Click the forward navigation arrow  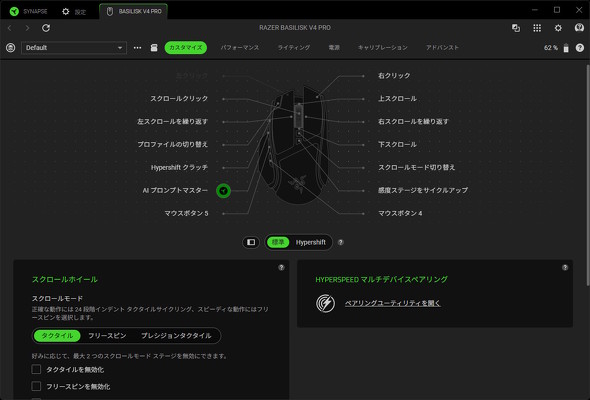[27, 28]
